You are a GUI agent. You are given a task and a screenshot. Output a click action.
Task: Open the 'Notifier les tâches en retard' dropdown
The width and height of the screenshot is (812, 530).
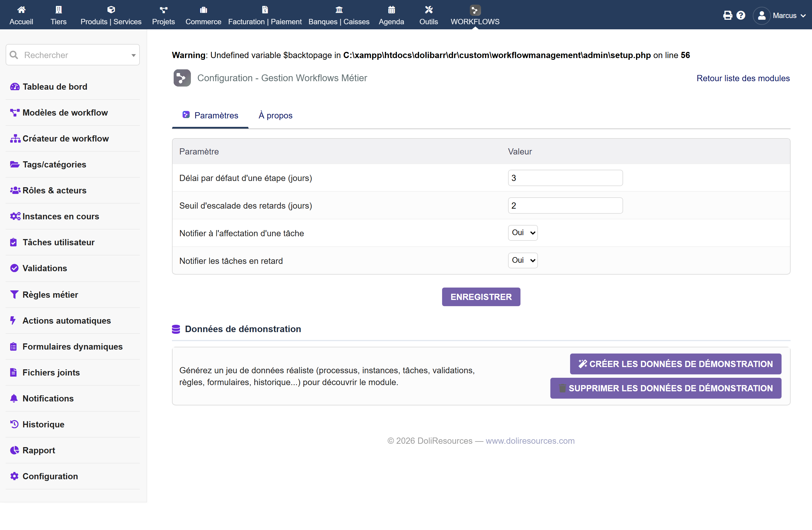click(523, 260)
